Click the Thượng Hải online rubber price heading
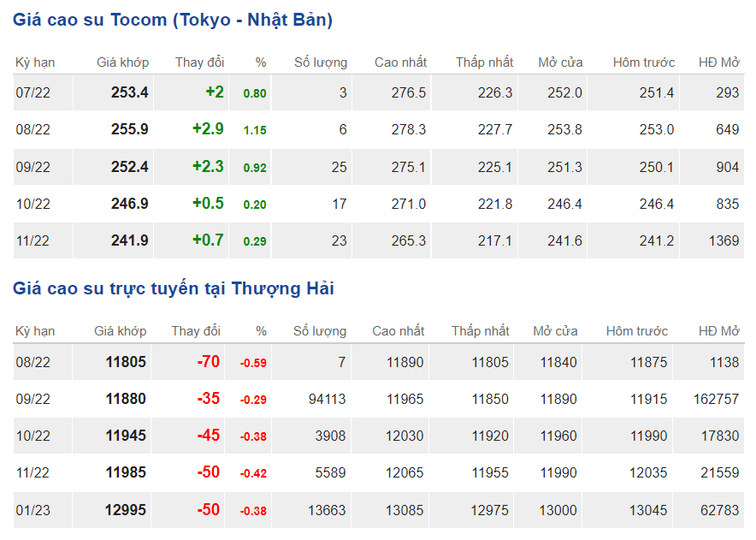The height and width of the screenshot is (540, 756). [173, 288]
